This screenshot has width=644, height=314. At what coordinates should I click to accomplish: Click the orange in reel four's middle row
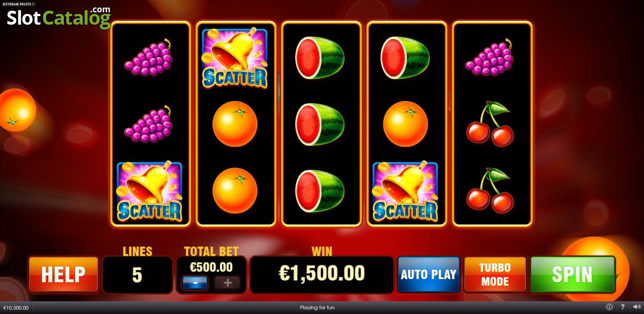(405, 124)
